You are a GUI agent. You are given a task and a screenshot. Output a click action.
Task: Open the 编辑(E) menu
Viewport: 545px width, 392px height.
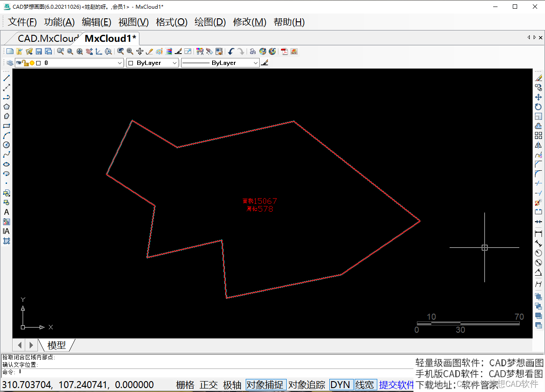[x=97, y=22]
